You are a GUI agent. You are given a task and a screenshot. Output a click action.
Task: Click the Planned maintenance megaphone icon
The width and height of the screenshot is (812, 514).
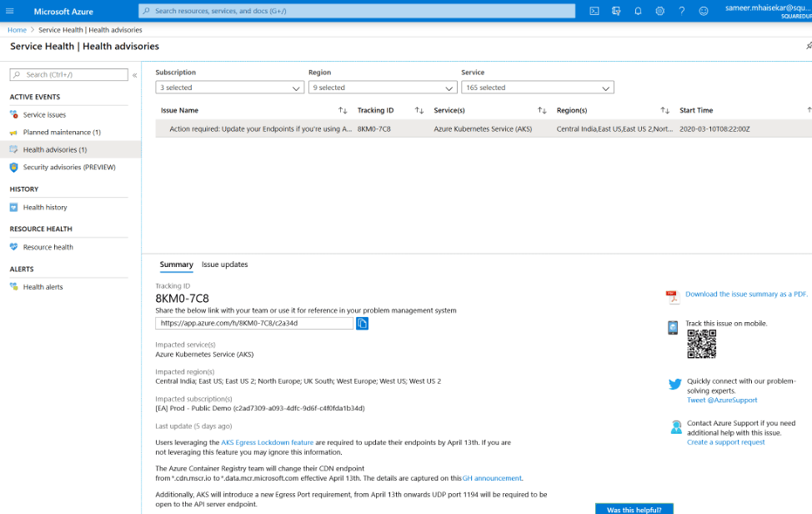click(x=14, y=132)
